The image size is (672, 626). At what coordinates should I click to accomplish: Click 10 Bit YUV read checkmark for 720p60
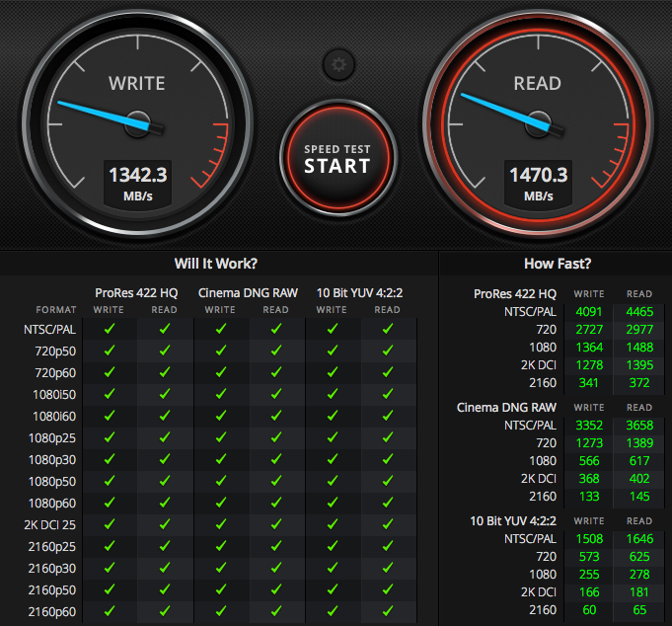388,371
